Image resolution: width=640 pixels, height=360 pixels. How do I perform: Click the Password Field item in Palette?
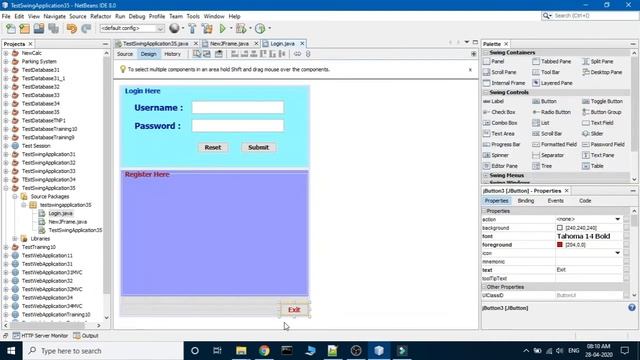click(603, 144)
